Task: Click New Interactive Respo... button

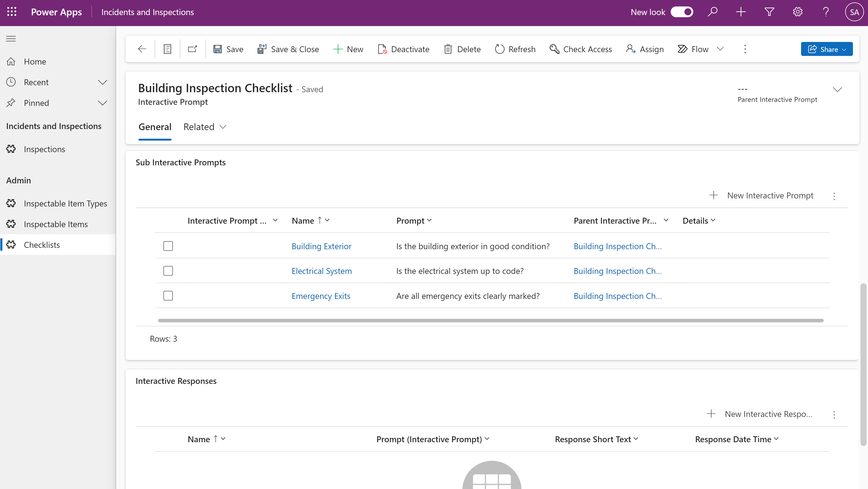Action: coord(759,415)
